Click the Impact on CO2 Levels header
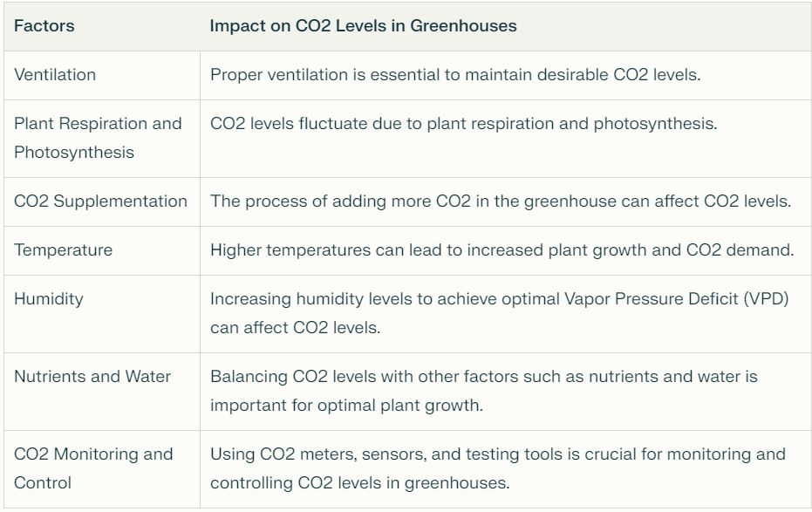The height and width of the screenshot is (512, 812). [363, 26]
